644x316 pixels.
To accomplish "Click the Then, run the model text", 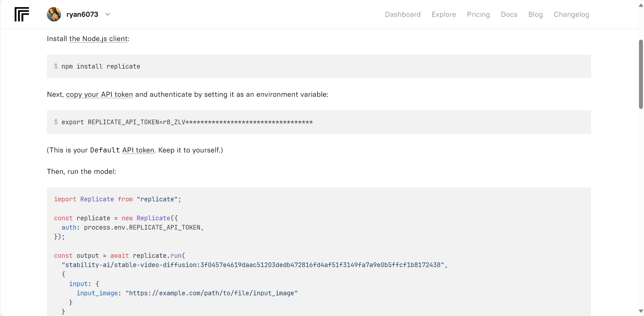I will tap(81, 171).
